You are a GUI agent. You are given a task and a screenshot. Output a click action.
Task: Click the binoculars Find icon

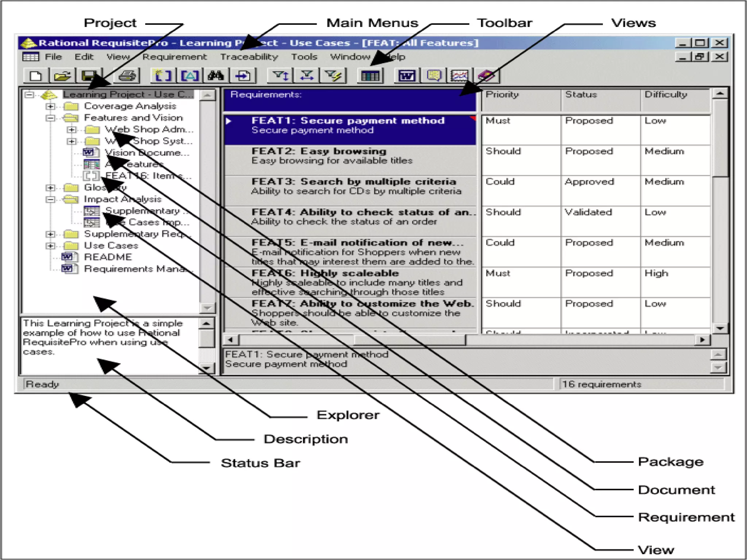(216, 76)
